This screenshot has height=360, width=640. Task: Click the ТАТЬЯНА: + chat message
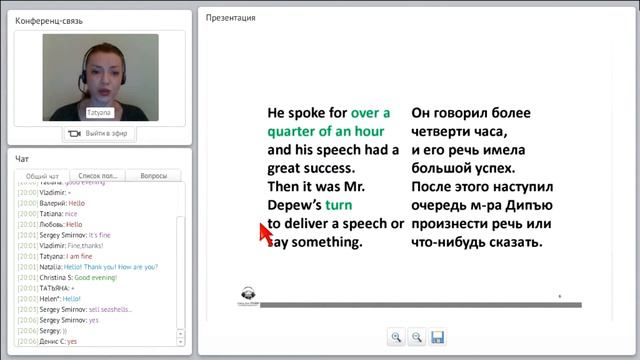[46, 288]
